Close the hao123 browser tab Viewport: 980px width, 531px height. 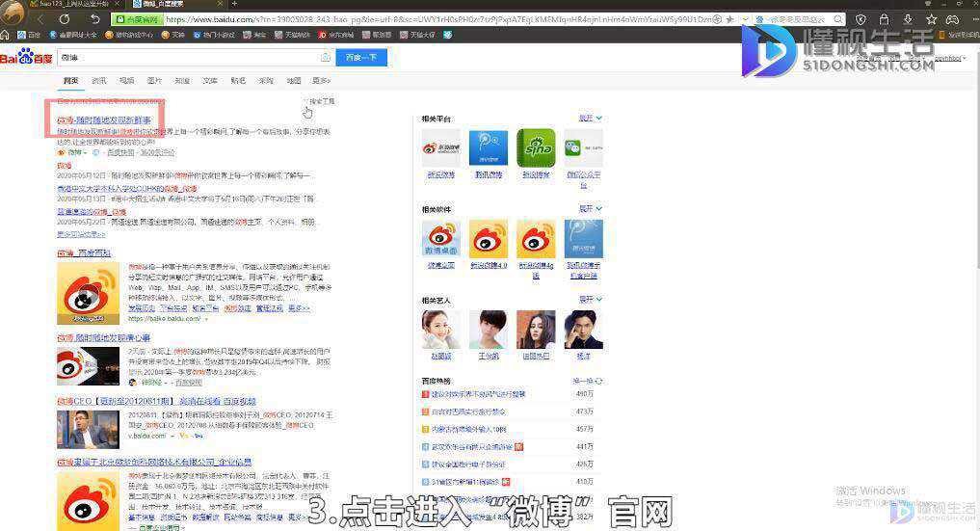click(117, 4)
